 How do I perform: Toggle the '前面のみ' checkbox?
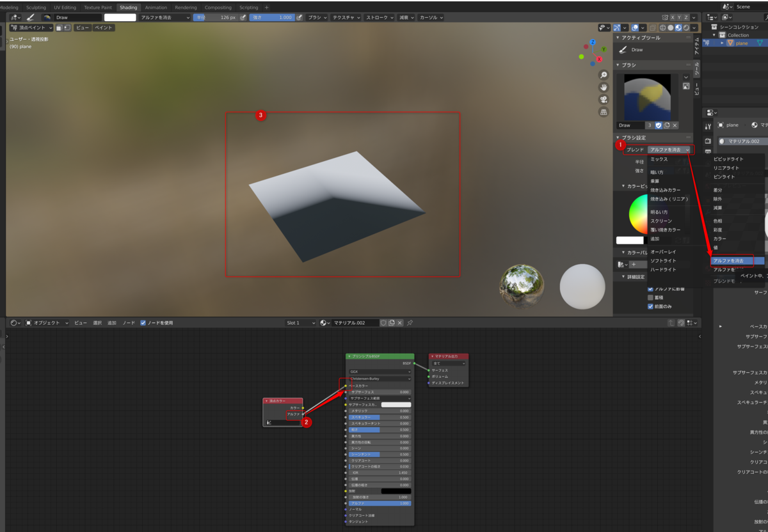(651, 306)
